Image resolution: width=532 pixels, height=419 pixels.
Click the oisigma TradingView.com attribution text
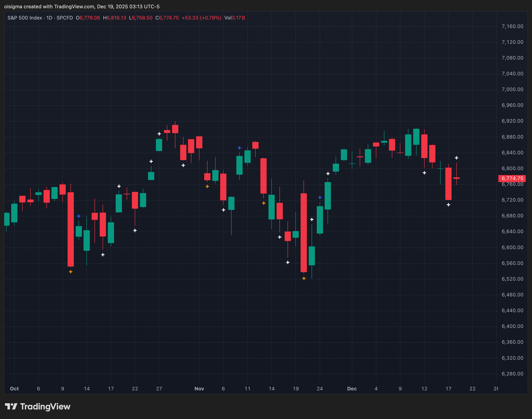[82, 6]
